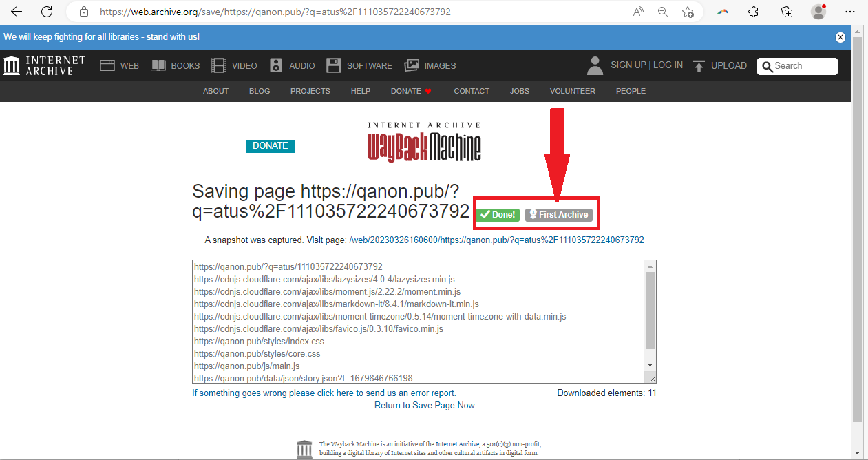The image size is (868, 460).
Task: Open the JOBS nav item
Action: tap(520, 91)
